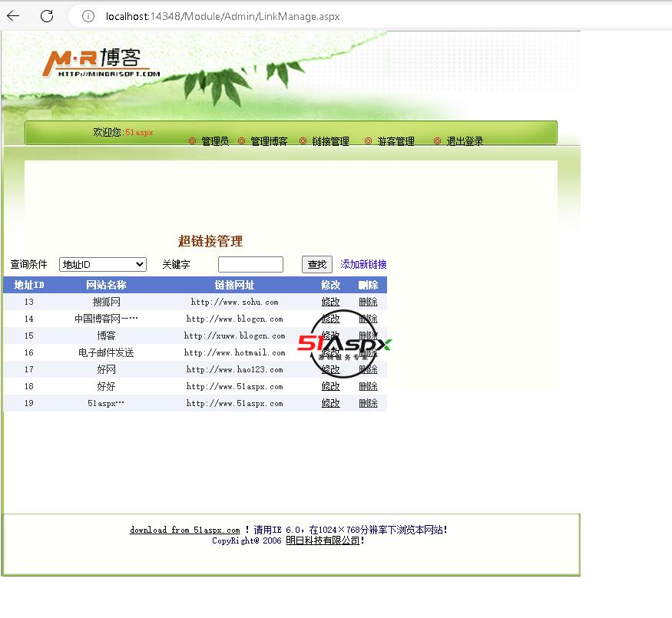Select the http://xuww.blogcn.com URL cell
The width and height of the screenshot is (672, 618).
[x=234, y=335]
